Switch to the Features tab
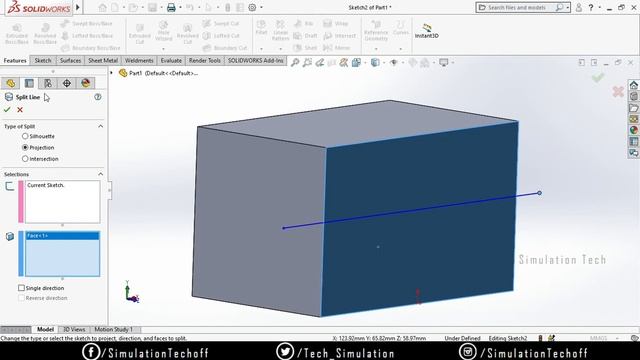The width and height of the screenshot is (640, 360). pos(15,60)
